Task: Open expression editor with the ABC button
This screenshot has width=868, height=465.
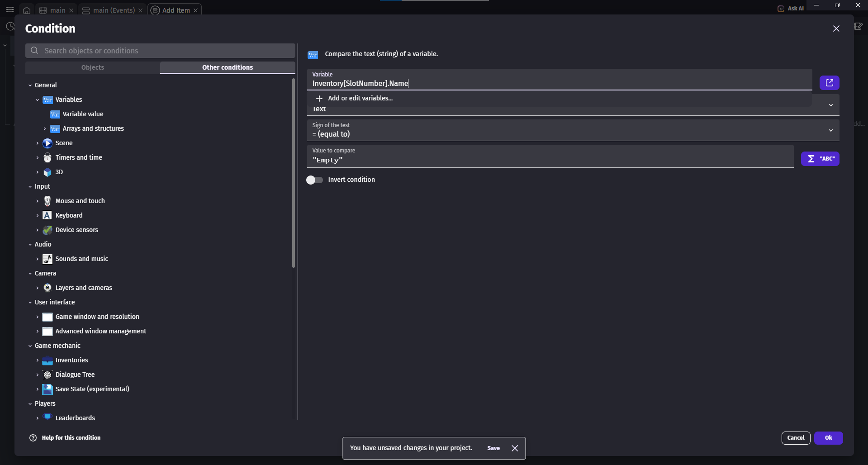Action: click(820, 159)
